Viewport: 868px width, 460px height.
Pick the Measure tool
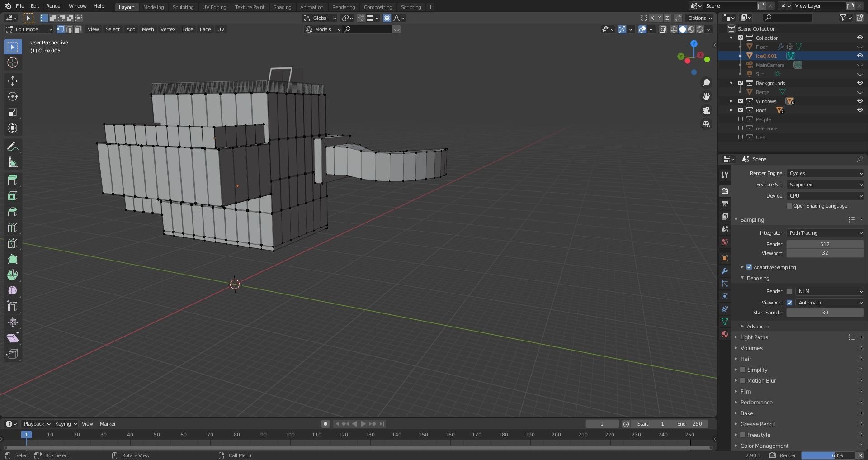click(x=13, y=162)
